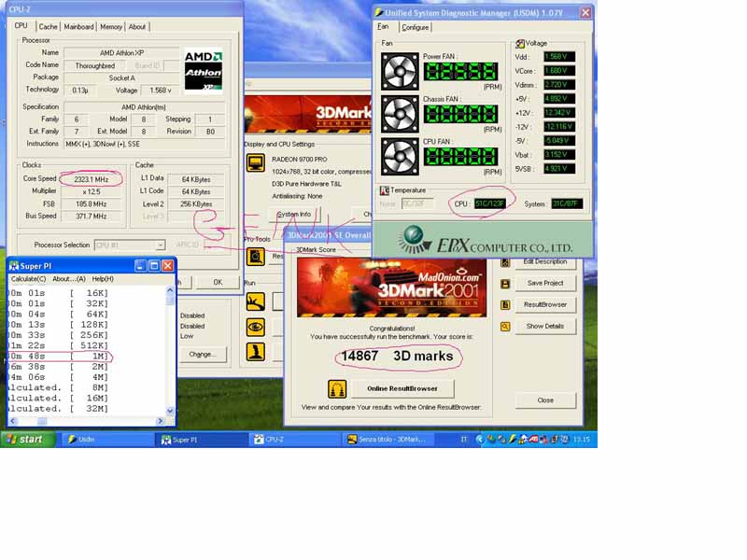Click the icon beside Online ResultBrowser button

coord(337,389)
